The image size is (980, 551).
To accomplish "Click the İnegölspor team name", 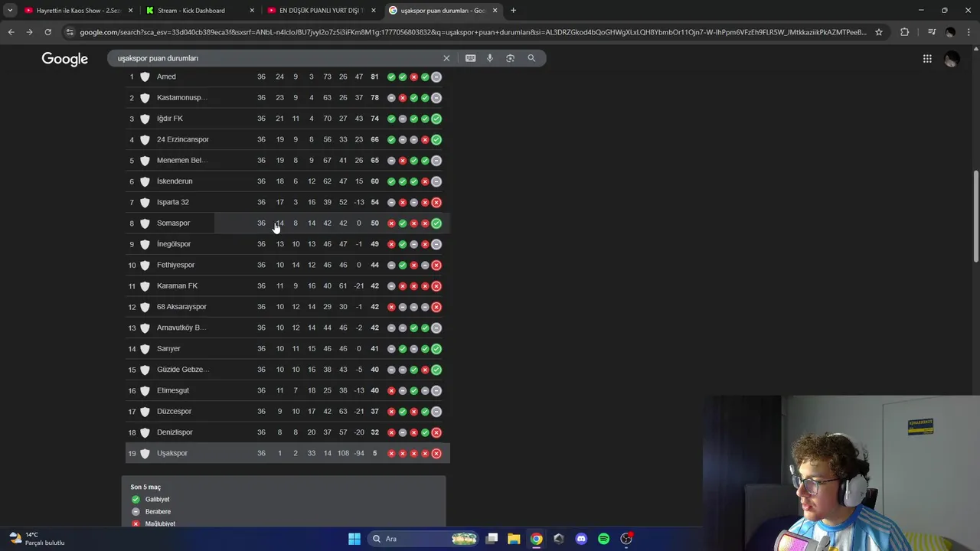I will point(174,244).
